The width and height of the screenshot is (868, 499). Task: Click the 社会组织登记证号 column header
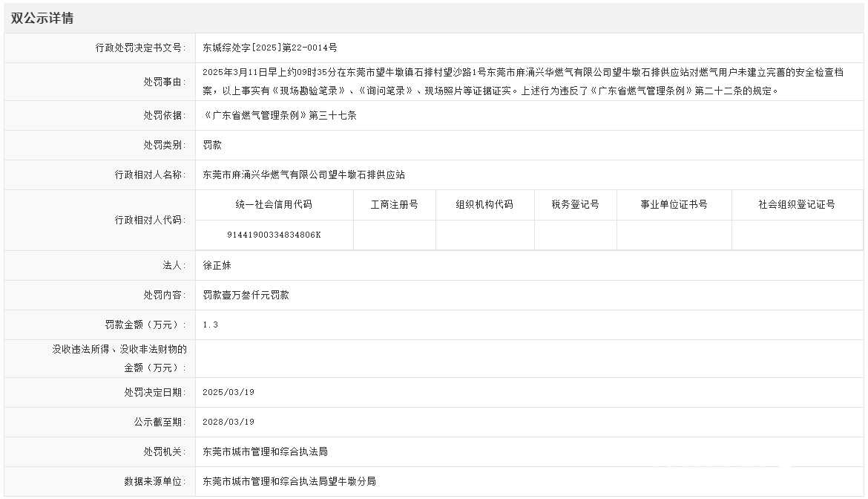[797, 205]
